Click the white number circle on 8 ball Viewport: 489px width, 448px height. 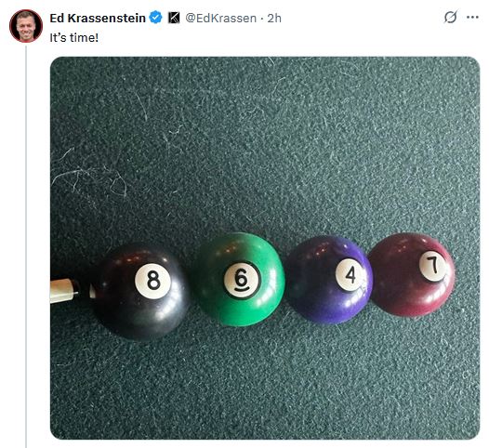click(152, 281)
